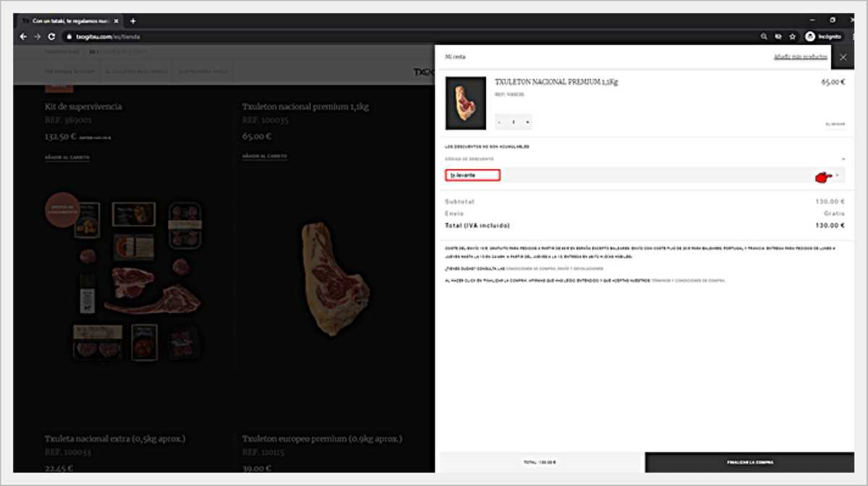Apply the discount code with the arrow
Image resolution: width=868 pixels, height=486 pixels.
tap(838, 176)
